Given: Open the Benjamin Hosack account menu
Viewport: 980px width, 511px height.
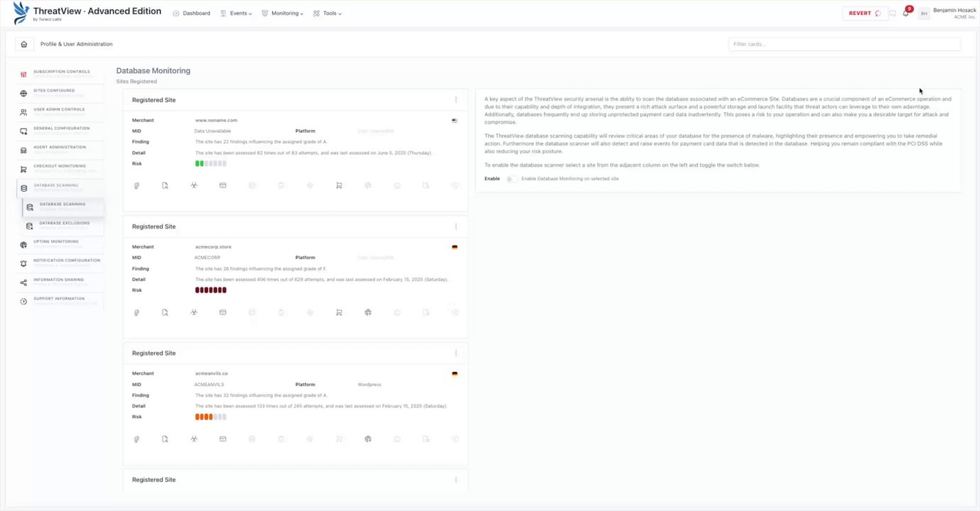Looking at the screenshot, I should [x=954, y=13].
